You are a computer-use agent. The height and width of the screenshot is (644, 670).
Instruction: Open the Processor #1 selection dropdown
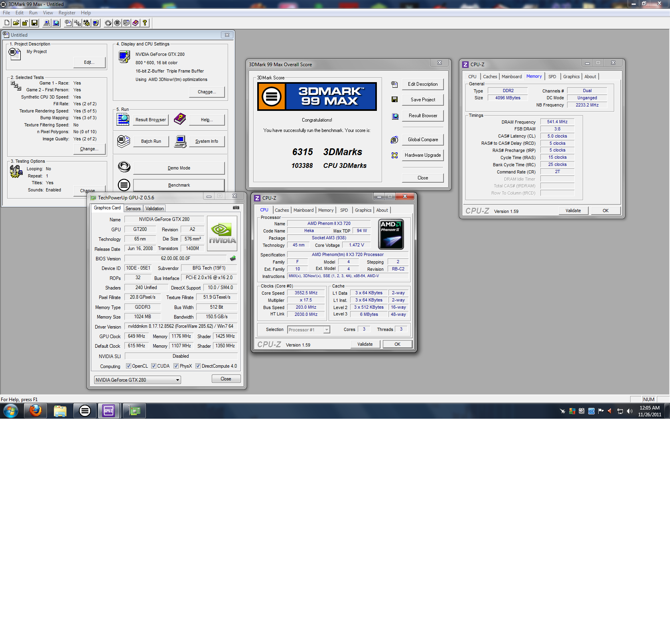(x=309, y=330)
